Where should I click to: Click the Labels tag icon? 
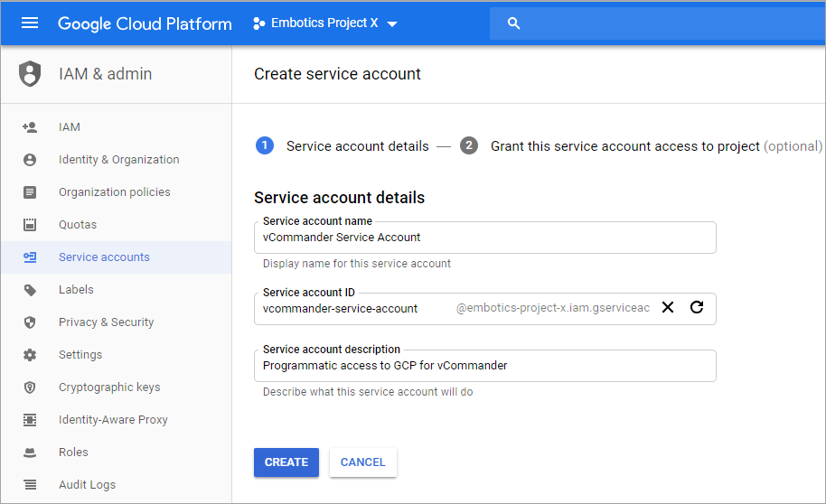(x=30, y=290)
